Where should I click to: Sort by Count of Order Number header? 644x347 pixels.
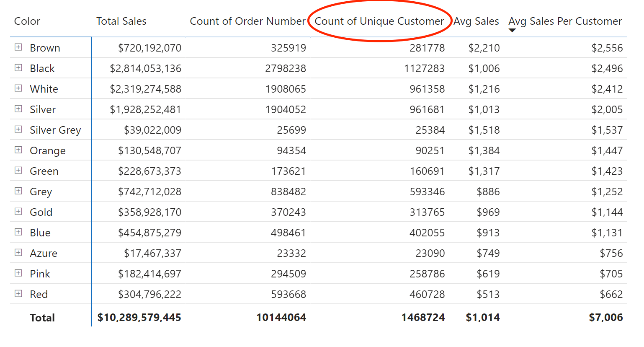247,21
